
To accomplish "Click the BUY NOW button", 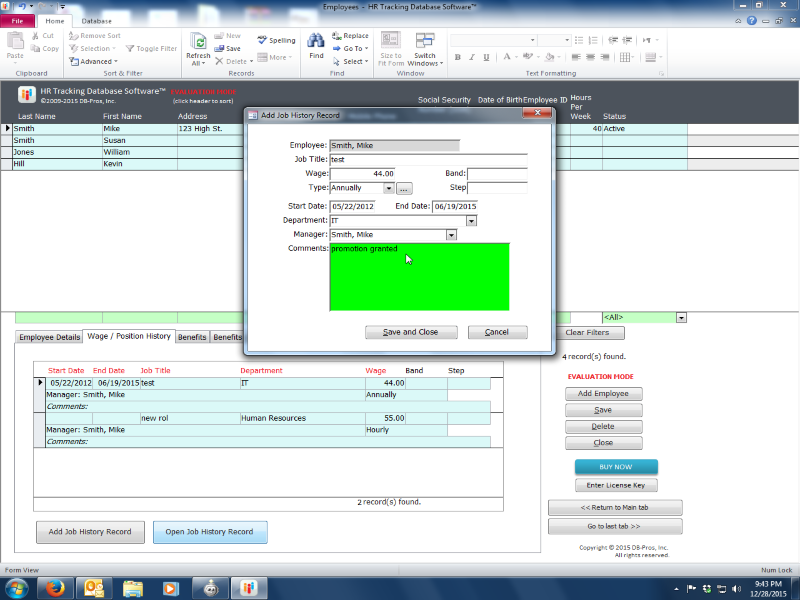I will click(615, 467).
